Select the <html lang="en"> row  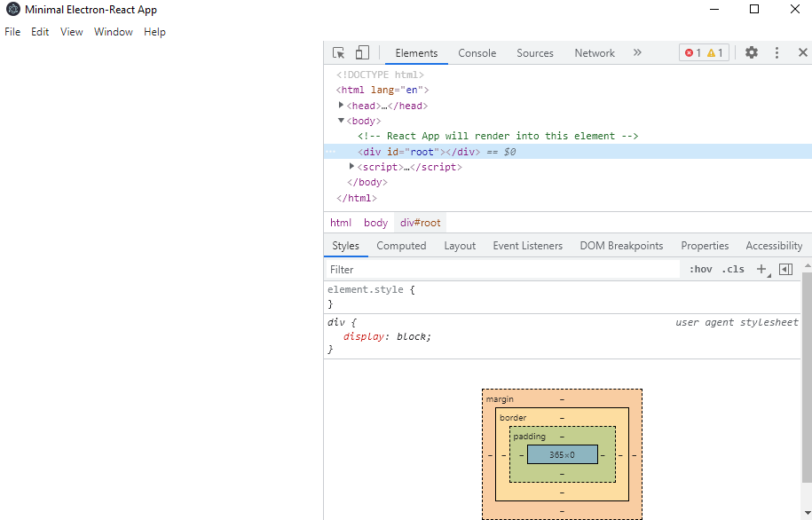coord(382,91)
